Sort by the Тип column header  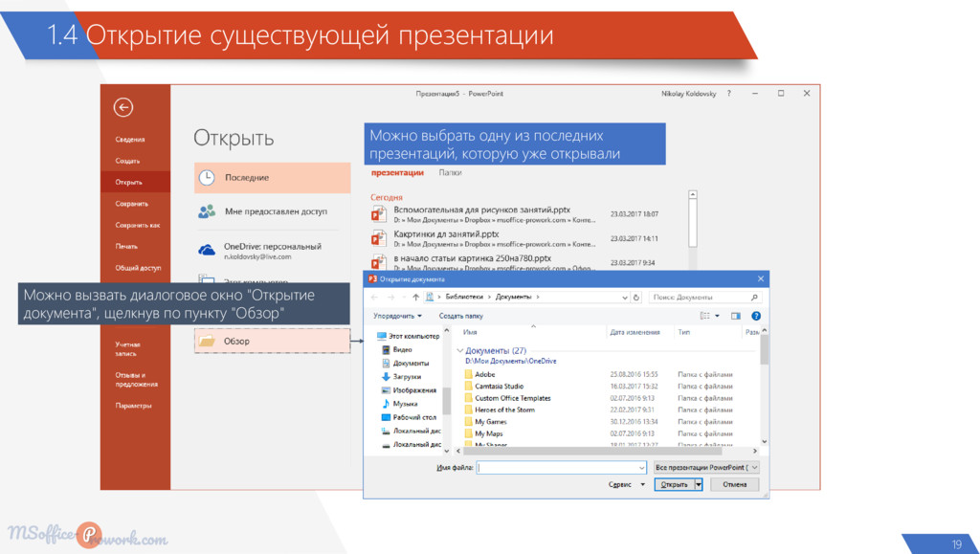(x=684, y=332)
